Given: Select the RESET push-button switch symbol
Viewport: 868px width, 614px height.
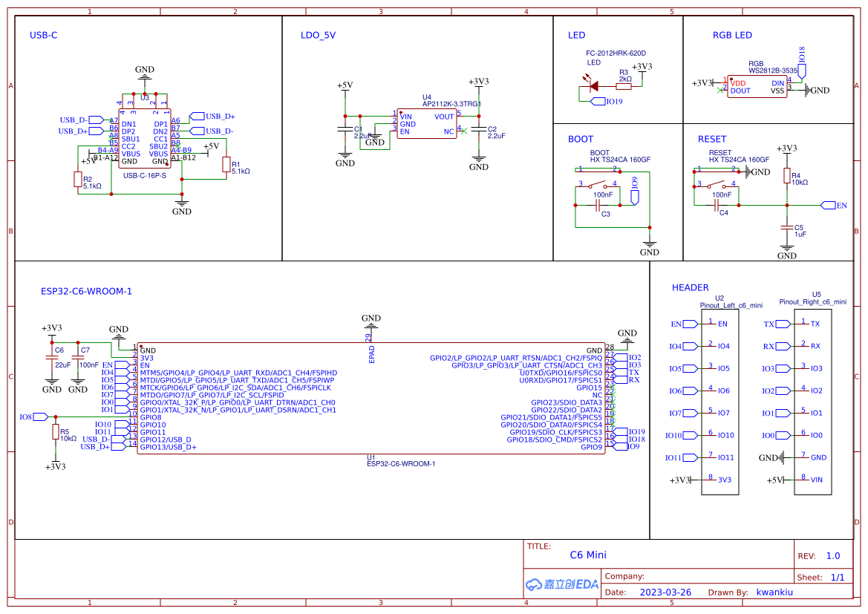Looking at the screenshot, I should pos(715,184).
